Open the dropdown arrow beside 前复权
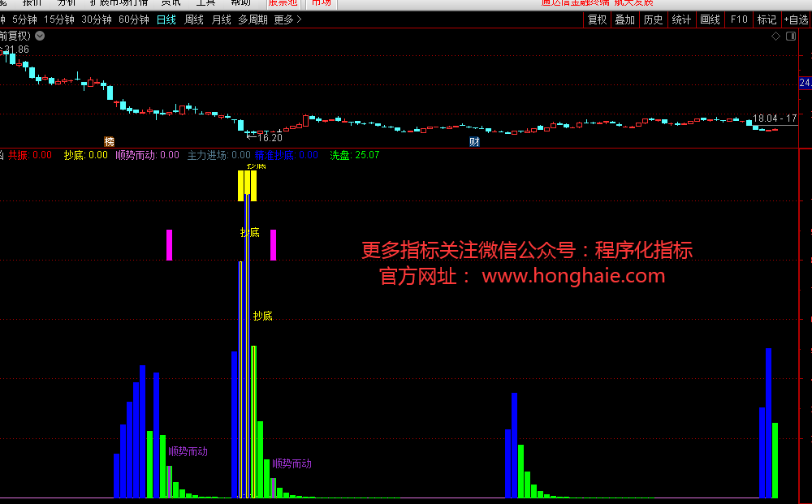This screenshot has width=812, height=504. pos(41,36)
